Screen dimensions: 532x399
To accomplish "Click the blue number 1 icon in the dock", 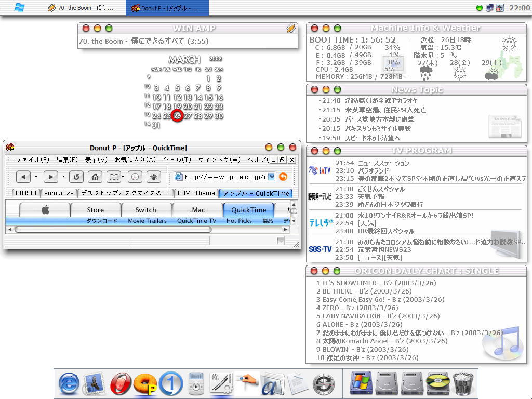I will [171, 384].
